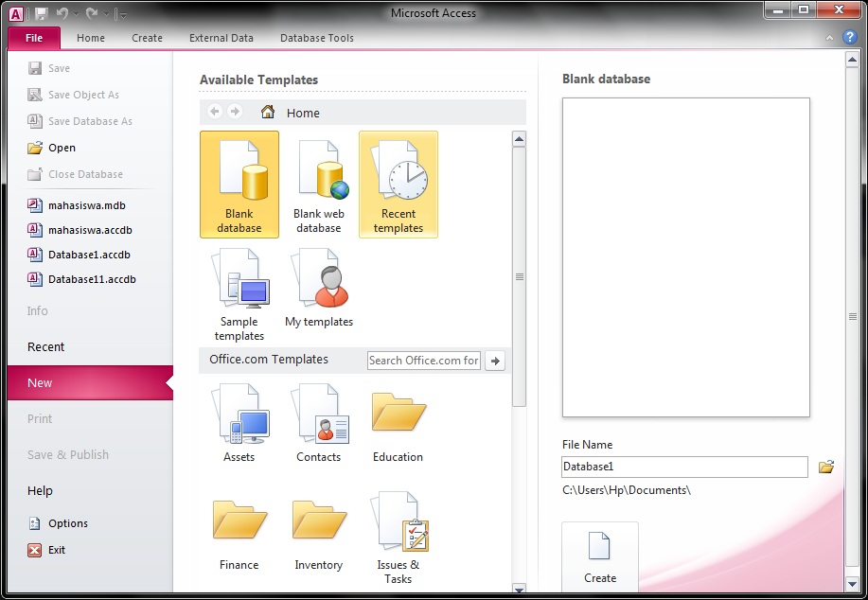Switch to the Home ribbon tab
868x600 pixels.
pyautogui.click(x=91, y=38)
